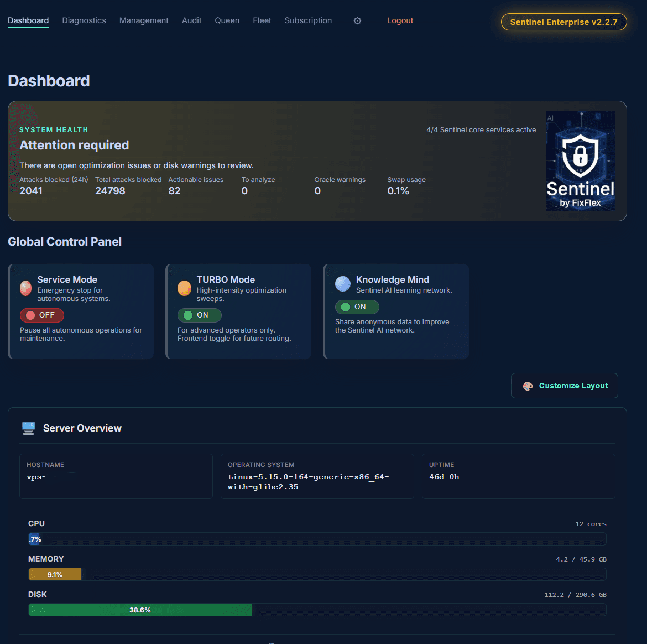The height and width of the screenshot is (644, 647).
Task: Open the Diagnostics page
Action: pos(84,20)
